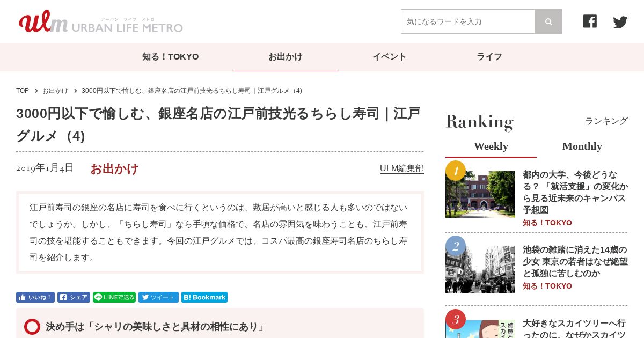Click the ランキング label beside Ranking

(606, 121)
